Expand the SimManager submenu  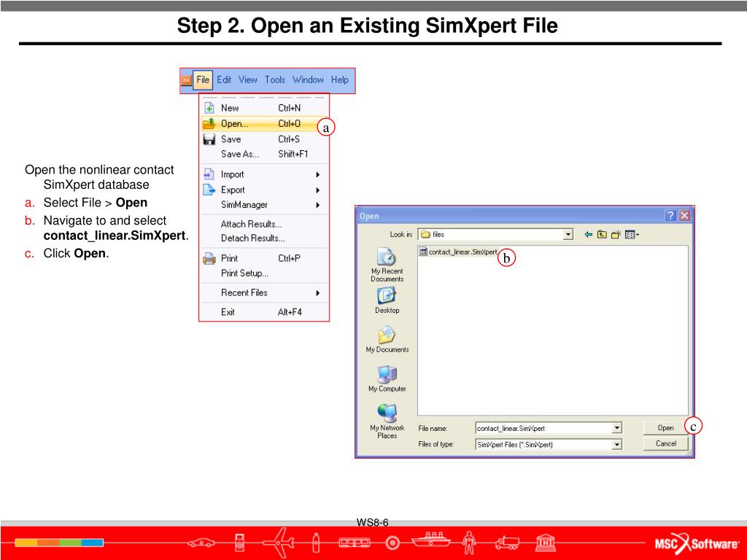point(264,205)
